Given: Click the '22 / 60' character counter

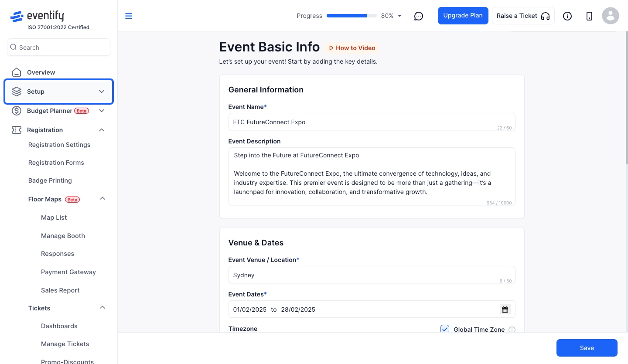Looking at the screenshot, I should 505,128.
